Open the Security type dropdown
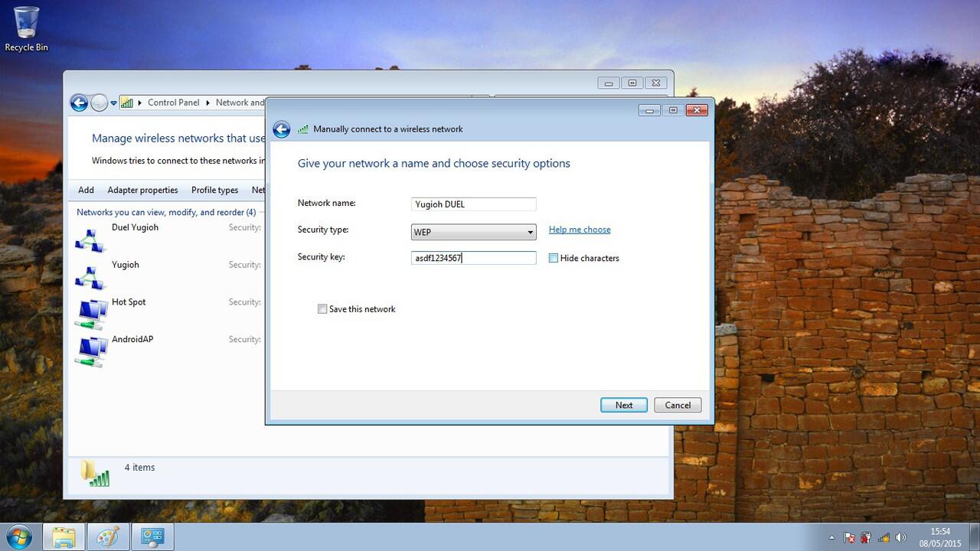This screenshot has width=980, height=551. point(473,232)
